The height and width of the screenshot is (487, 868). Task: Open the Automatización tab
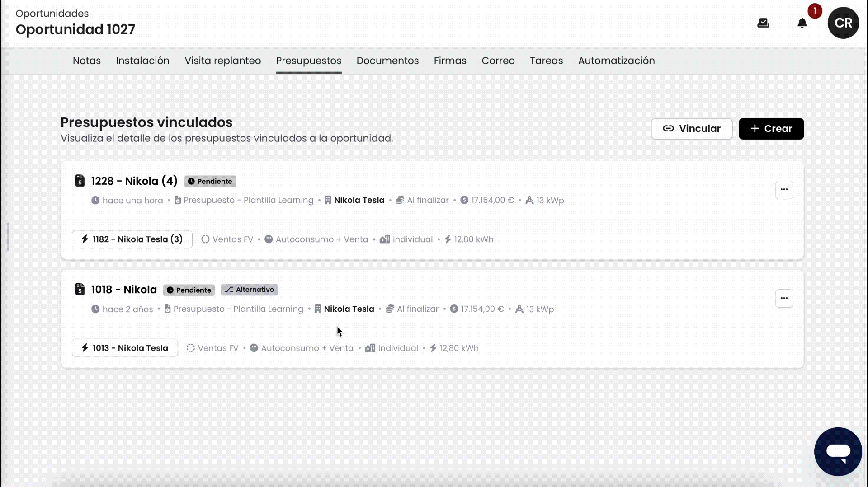click(x=616, y=61)
